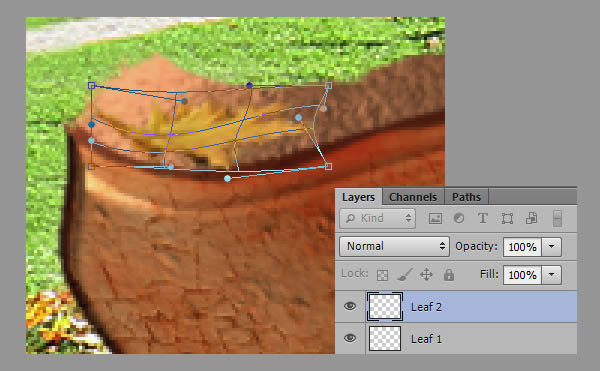Viewport: 600px width, 371px height.
Task: Toggle the layer filtering switch
Action: [557, 218]
